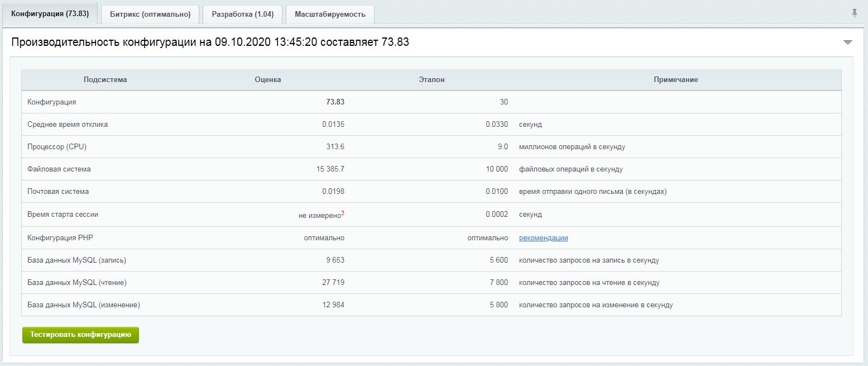868x366 pixels.
Task: Click the 9 653 write queries value
Action: [x=335, y=260]
